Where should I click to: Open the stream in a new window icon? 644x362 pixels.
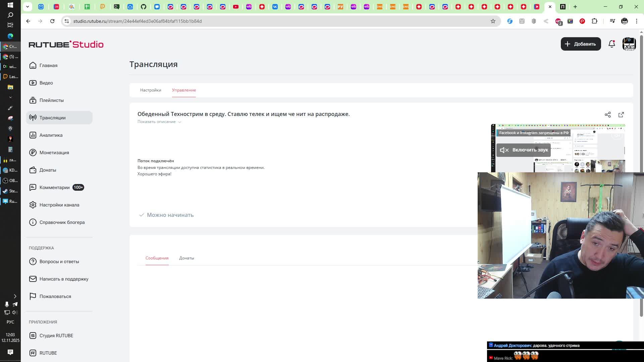click(x=621, y=115)
